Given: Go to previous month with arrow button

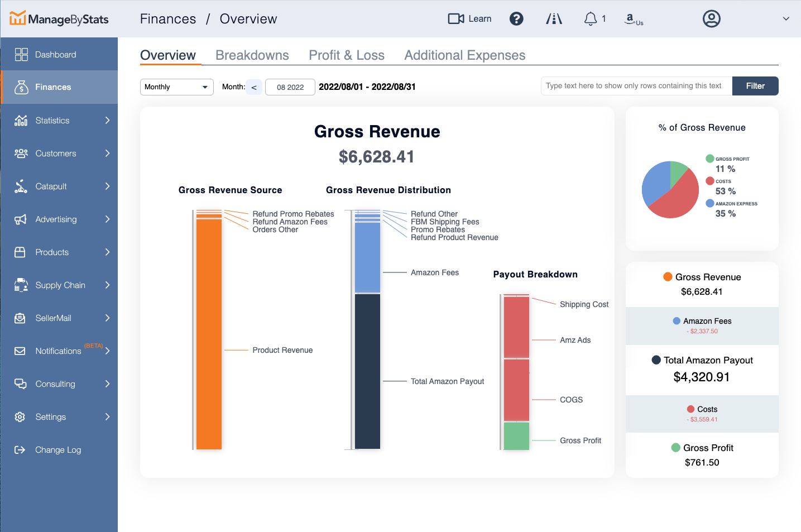Looking at the screenshot, I should [254, 87].
